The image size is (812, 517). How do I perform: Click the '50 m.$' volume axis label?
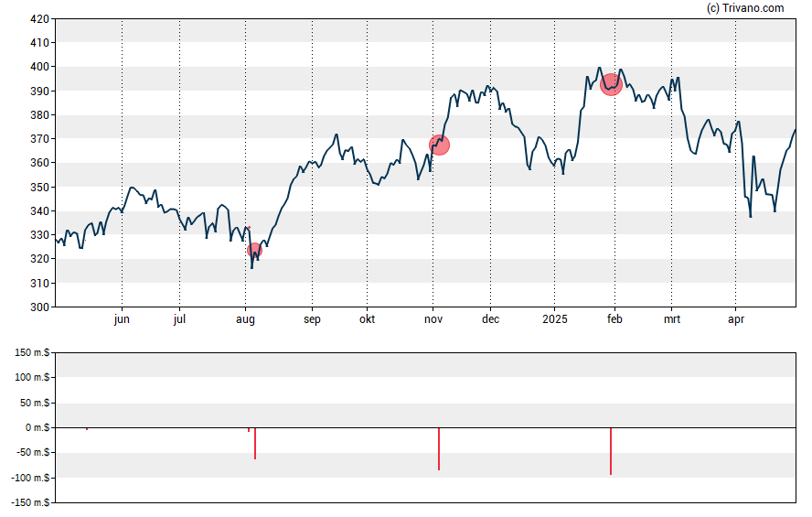point(35,403)
